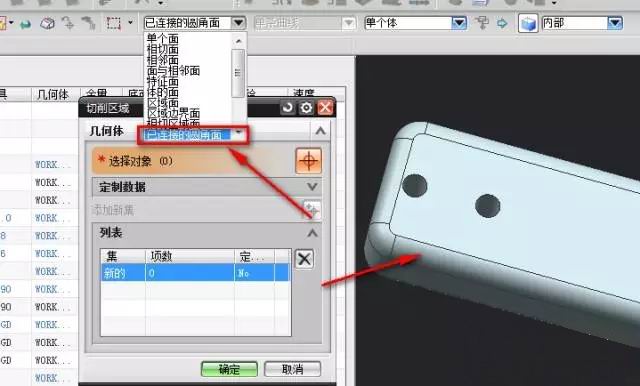Viewport: 640px width, 386px height.
Task: Open dialog settings gear icon
Action: pyautogui.click(x=306, y=108)
